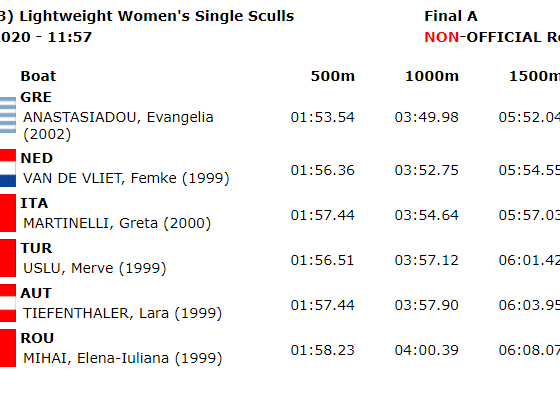This screenshot has width=560, height=393.
Task: Select the Boat column header
Action: point(38,76)
